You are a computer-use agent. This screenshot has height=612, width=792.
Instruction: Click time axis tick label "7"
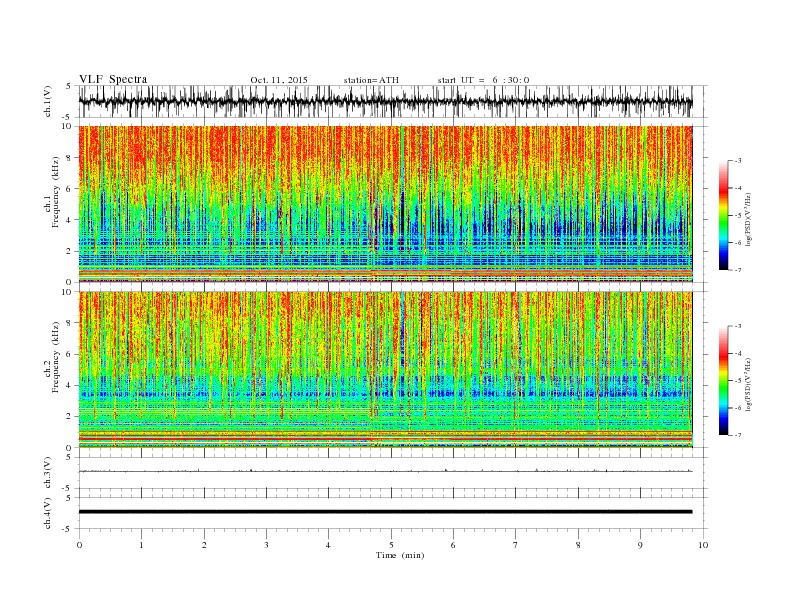tap(516, 545)
